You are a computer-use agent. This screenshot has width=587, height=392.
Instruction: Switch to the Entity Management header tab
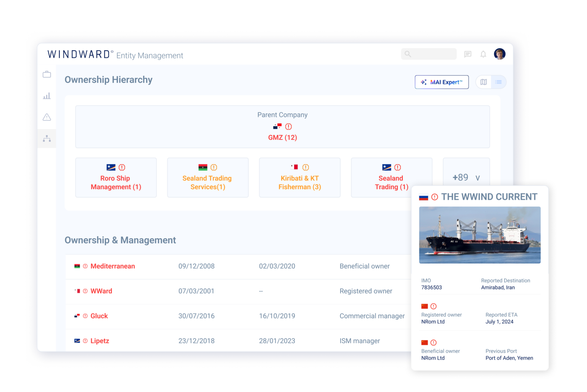pyautogui.click(x=150, y=55)
